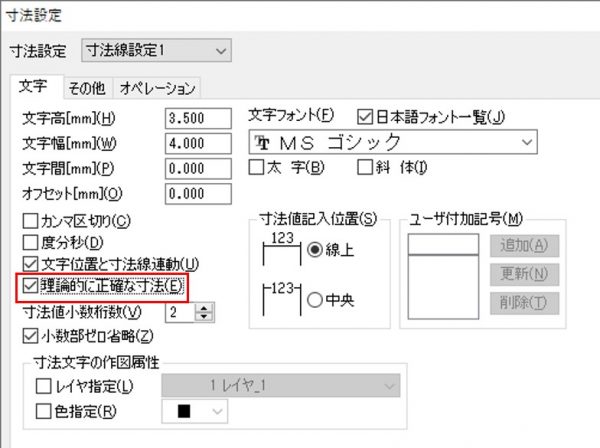
Task: Click the ユーザ付加記号 text entry box
Action: point(443,244)
